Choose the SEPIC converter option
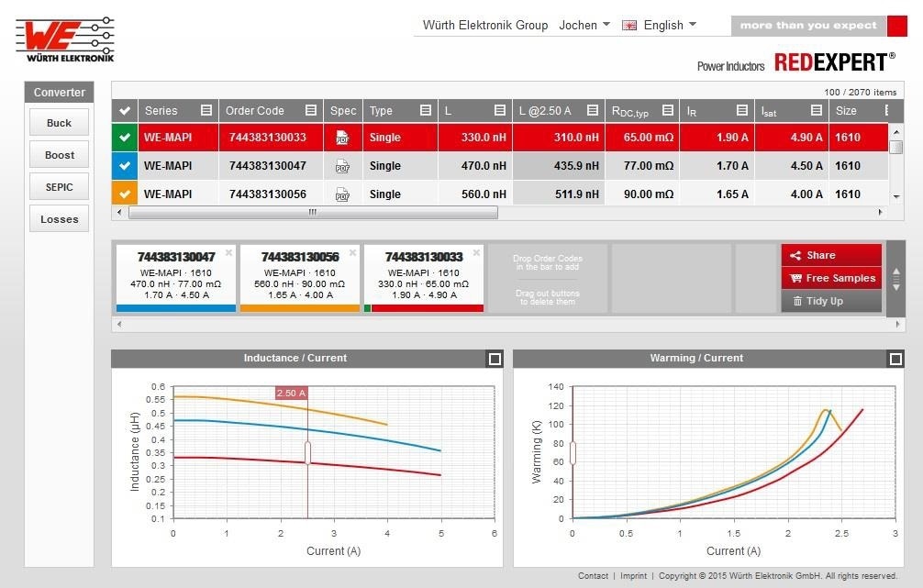The height and width of the screenshot is (588, 923). coord(60,187)
